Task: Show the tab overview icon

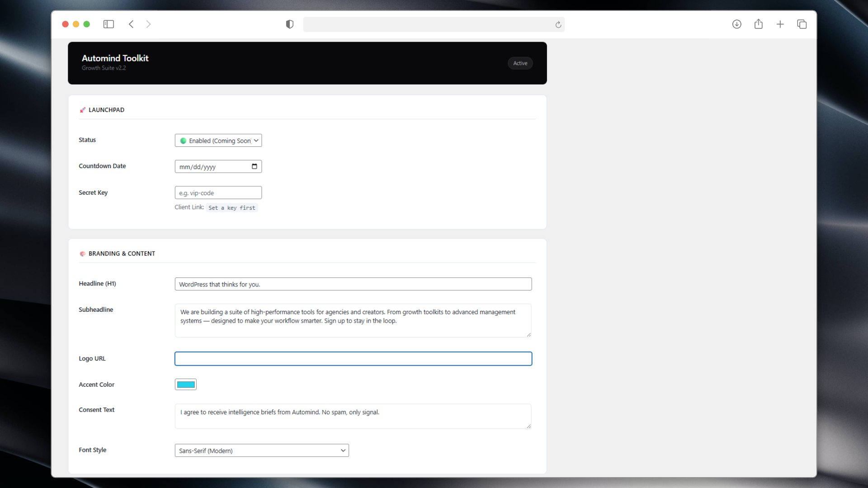Action: tap(802, 24)
